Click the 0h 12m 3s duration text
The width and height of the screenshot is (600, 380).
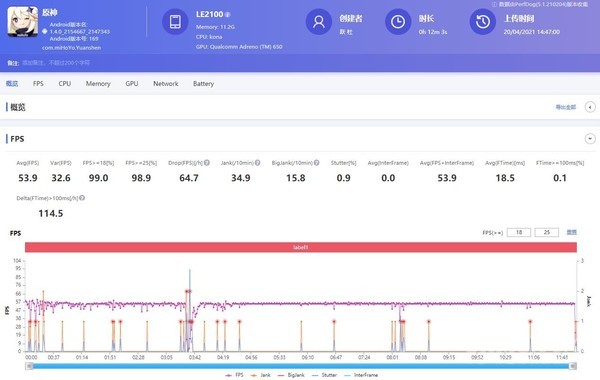433,32
